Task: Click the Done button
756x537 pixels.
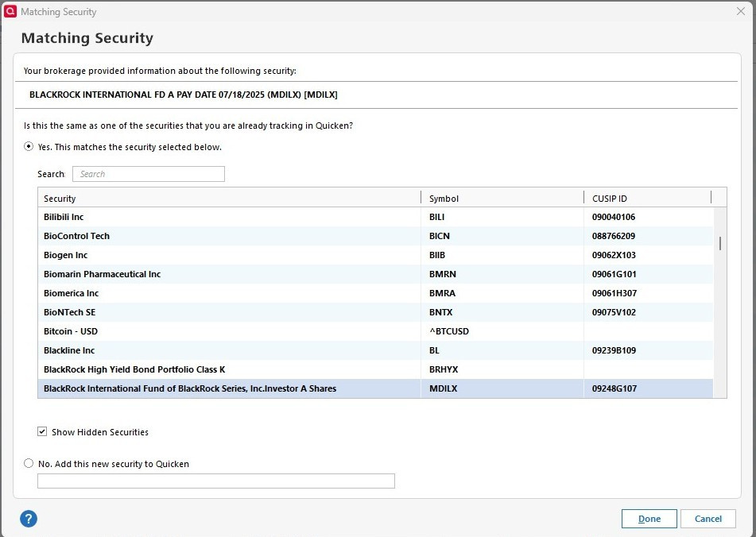Action: tap(649, 519)
